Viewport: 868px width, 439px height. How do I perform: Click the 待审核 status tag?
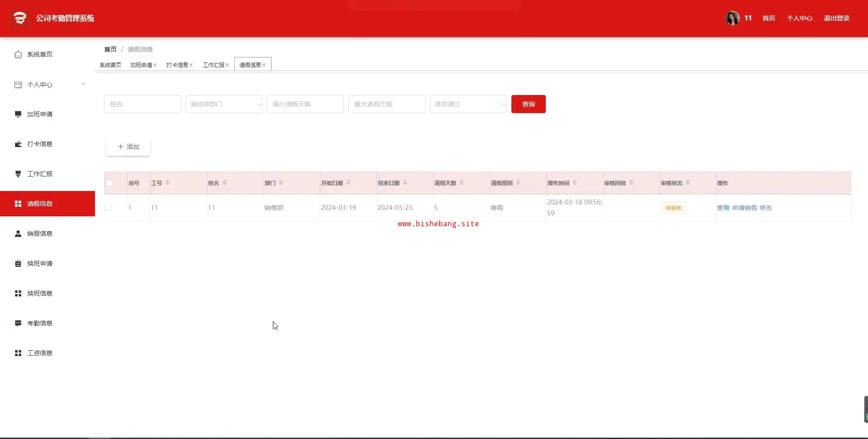(673, 208)
